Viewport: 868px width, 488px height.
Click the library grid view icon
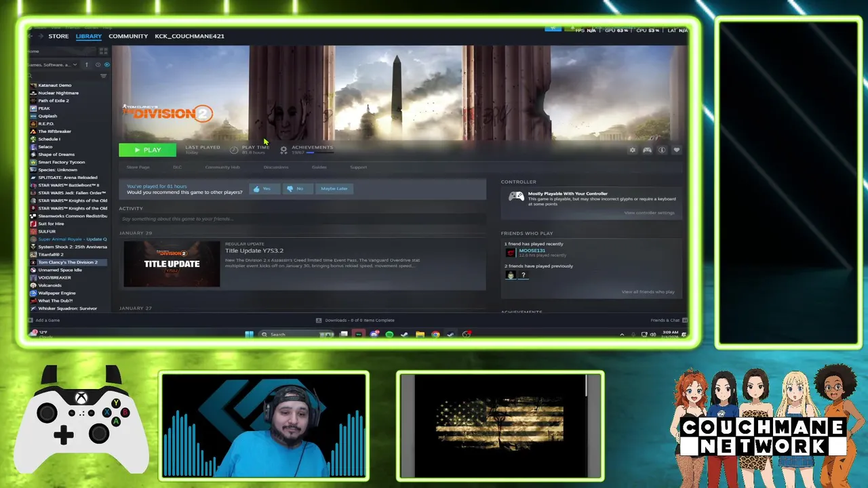[103, 51]
